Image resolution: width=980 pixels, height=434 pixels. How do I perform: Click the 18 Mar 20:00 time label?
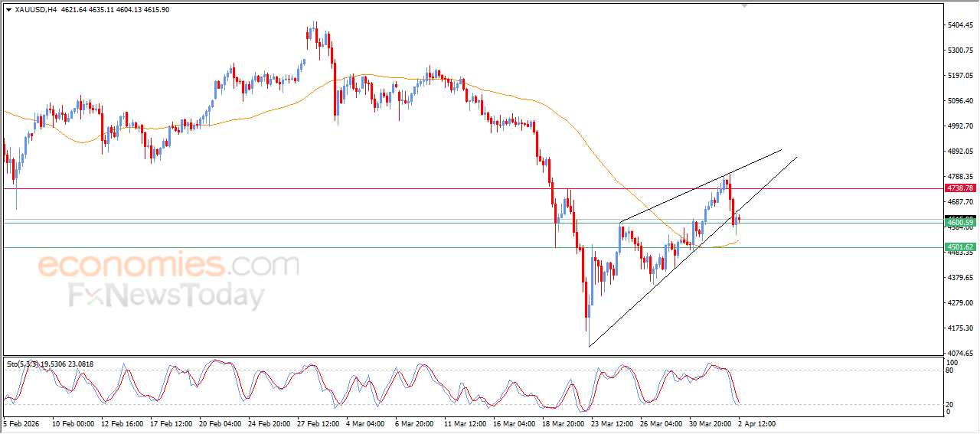(563, 423)
